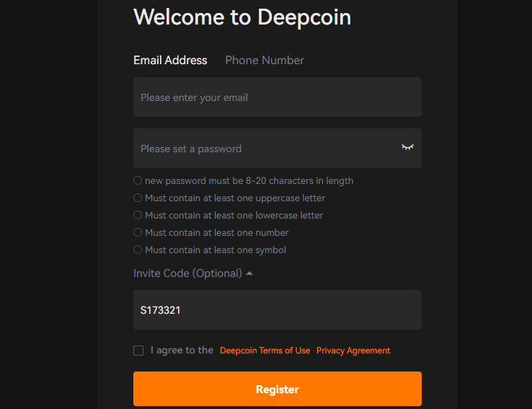Click the at least one symbol circle
532x409 pixels.
coord(138,250)
